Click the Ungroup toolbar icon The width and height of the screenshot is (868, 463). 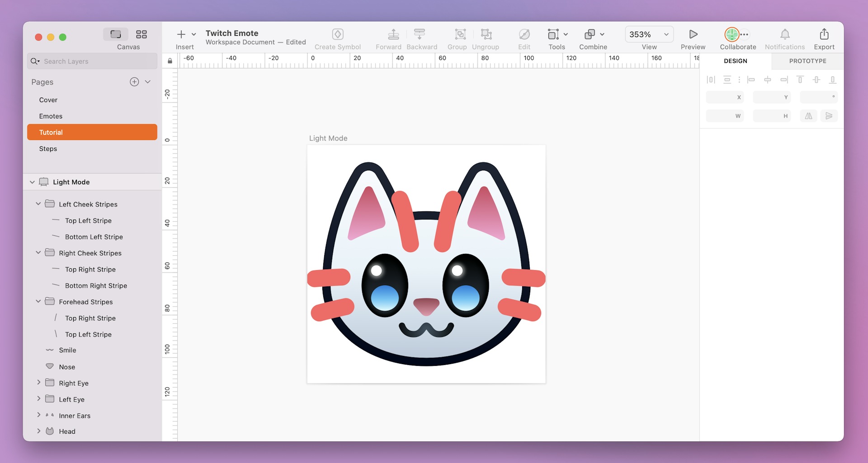[x=486, y=34]
